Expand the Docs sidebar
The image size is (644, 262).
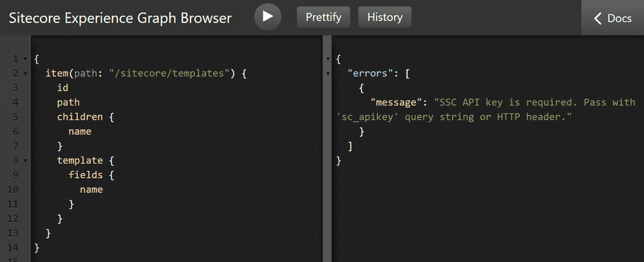(x=613, y=18)
